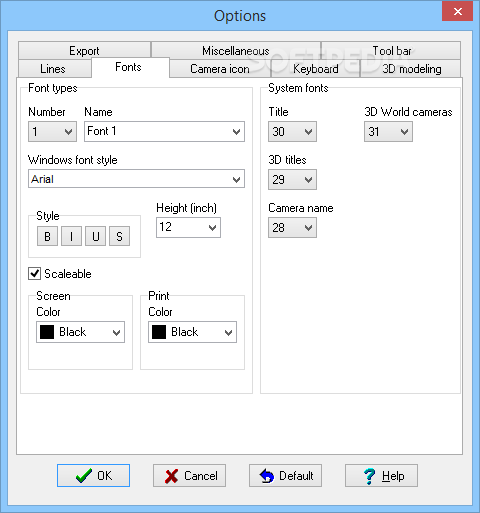
Task: Close the Options dialog
Action: [x=458, y=11]
